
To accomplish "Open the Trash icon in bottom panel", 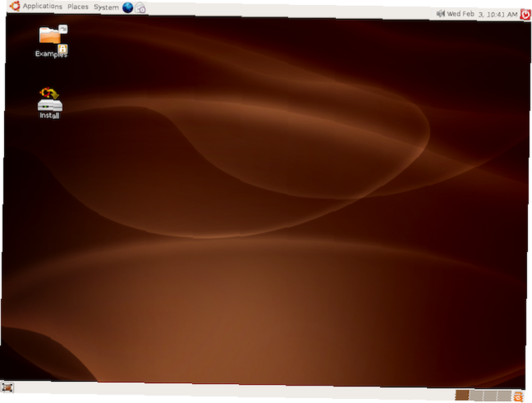I will point(518,397).
